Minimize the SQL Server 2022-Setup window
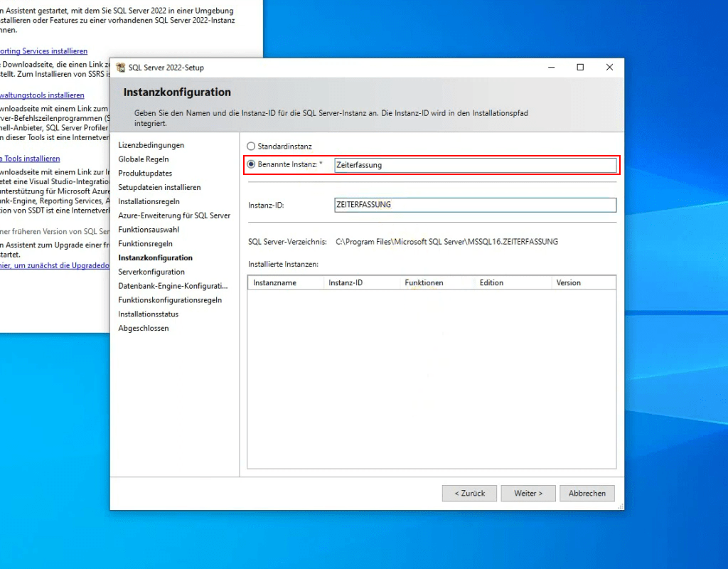 (551, 68)
